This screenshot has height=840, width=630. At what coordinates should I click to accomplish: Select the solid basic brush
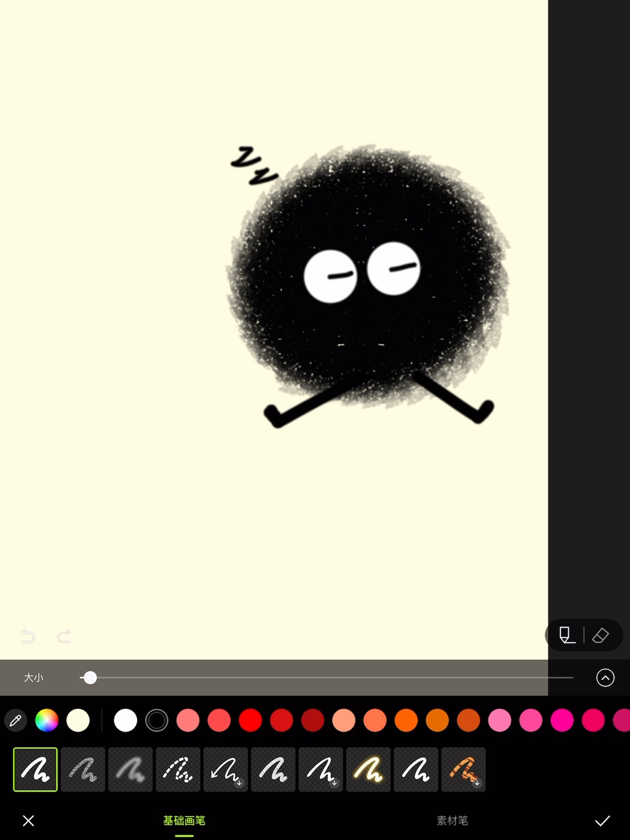click(x=36, y=769)
